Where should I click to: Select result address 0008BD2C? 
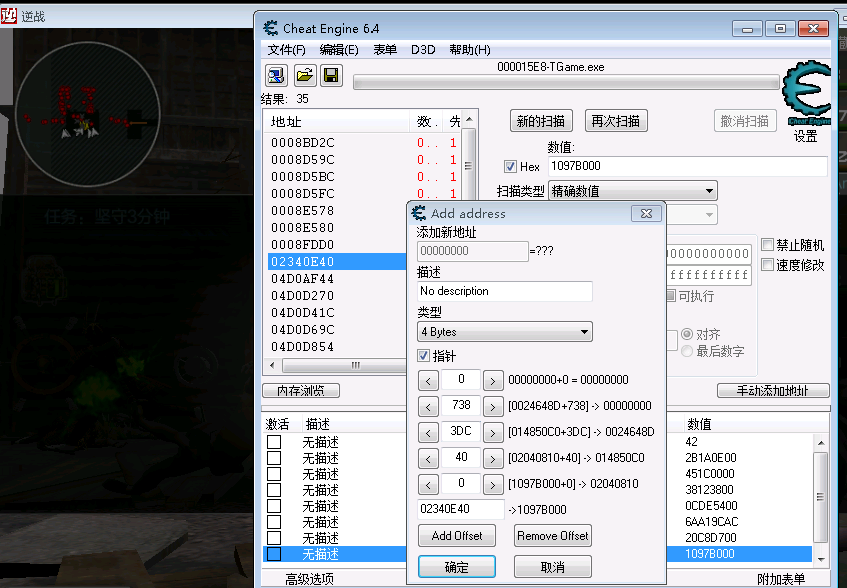(x=302, y=143)
